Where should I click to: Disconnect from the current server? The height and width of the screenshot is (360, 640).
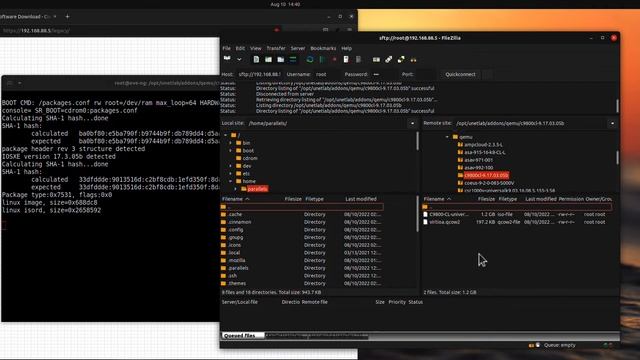pos(346,60)
